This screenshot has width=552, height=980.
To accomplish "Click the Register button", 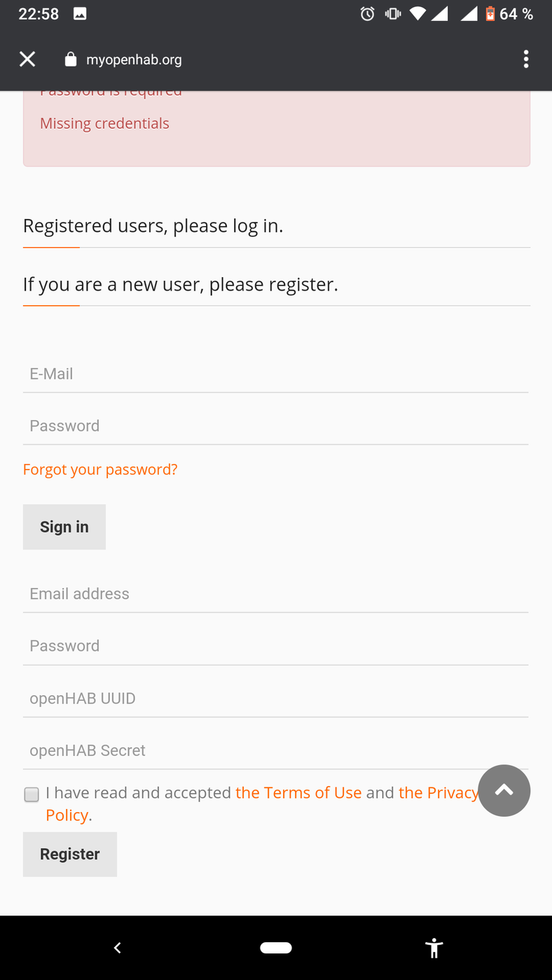I will (x=70, y=854).
